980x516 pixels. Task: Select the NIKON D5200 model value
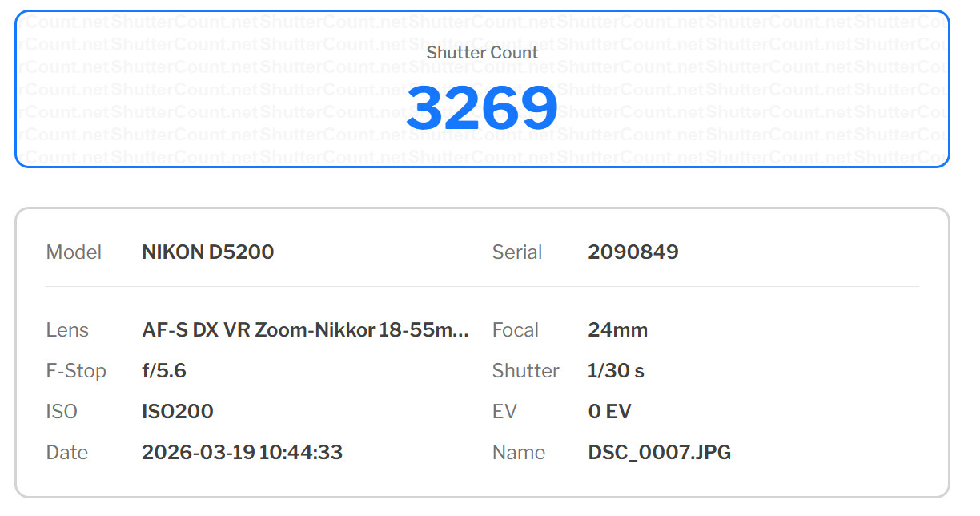point(207,252)
